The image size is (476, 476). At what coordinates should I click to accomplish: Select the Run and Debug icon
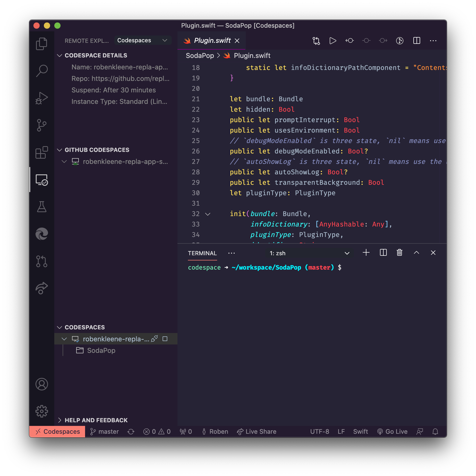(42, 98)
